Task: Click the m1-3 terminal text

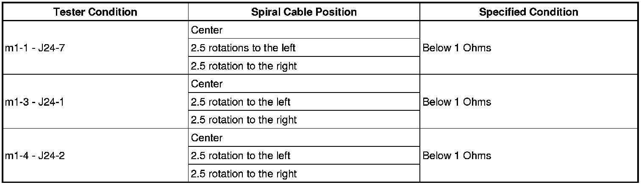Action: [x=15, y=102]
